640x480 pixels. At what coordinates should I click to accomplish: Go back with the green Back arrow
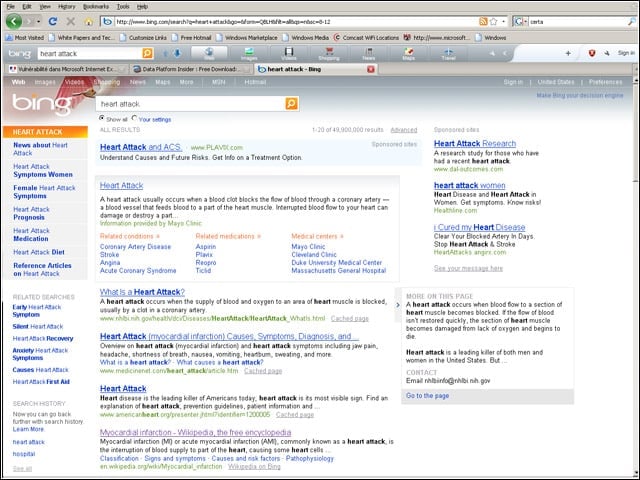click(13, 21)
